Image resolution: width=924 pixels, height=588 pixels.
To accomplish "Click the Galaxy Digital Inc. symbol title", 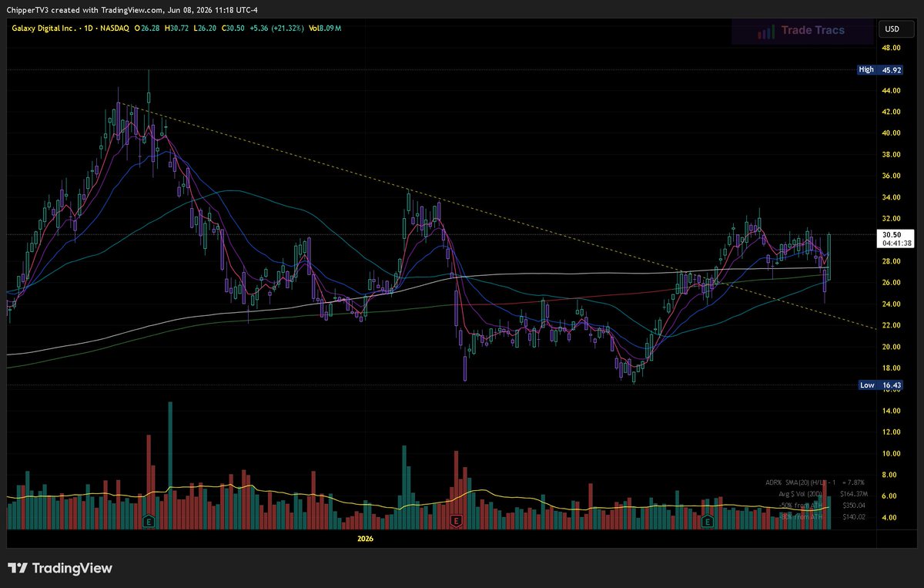I will pos(43,29).
